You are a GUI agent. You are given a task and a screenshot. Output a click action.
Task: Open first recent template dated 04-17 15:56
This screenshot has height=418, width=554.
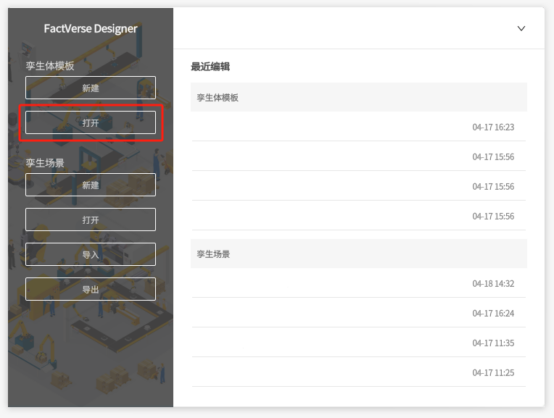[x=359, y=157]
